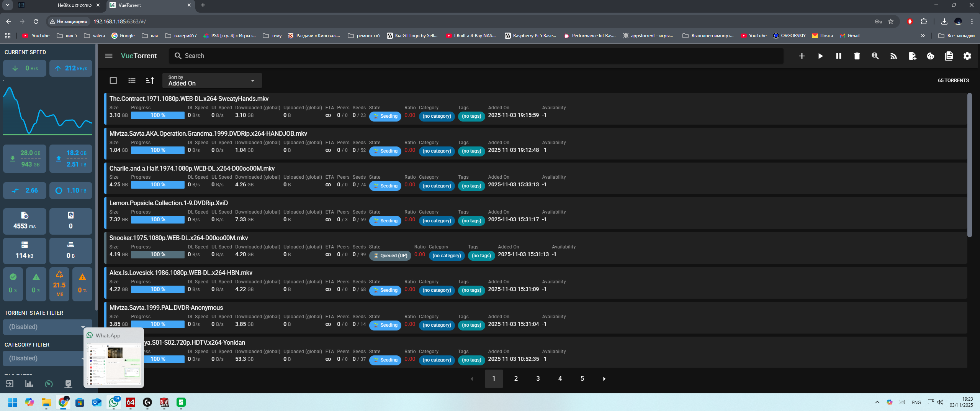Expand the Sort by Added On dropdown

[212, 81]
